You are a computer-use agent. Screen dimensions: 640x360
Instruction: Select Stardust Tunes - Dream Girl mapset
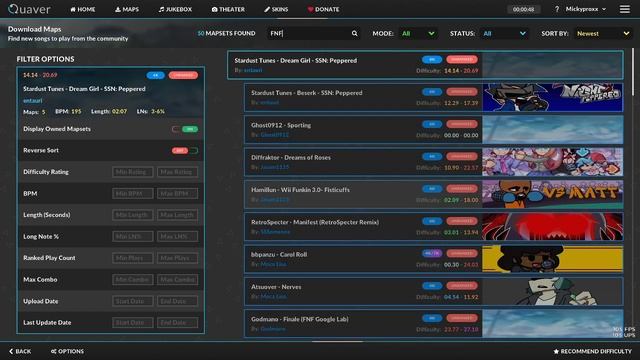coord(425,65)
